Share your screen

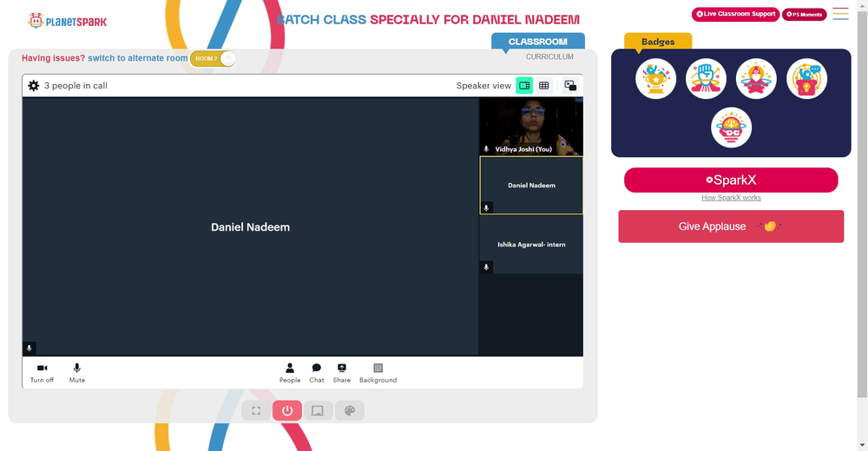point(341,373)
